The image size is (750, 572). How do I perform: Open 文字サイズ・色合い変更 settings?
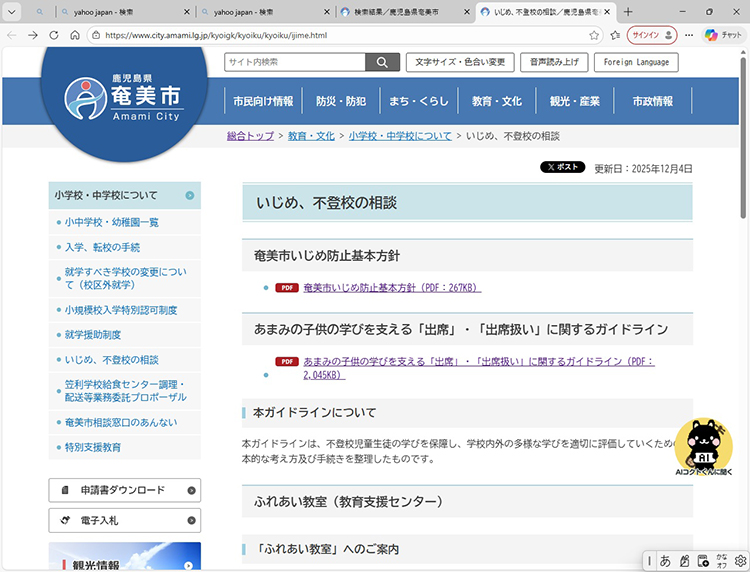pyautogui.click(x=460, y=62)
